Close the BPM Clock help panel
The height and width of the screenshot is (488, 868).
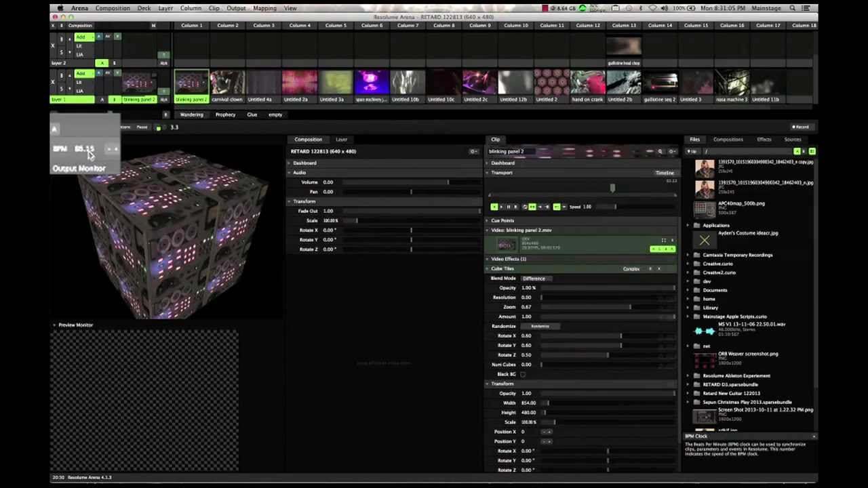(814, 436)
